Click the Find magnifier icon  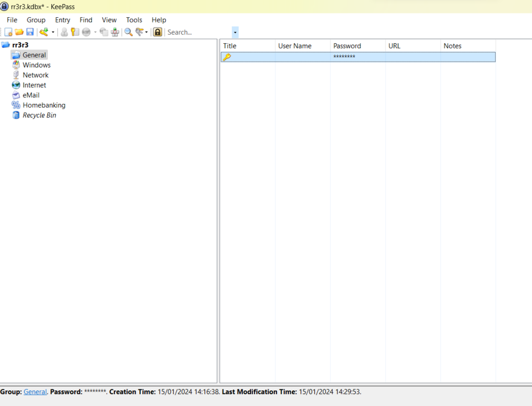128,32
